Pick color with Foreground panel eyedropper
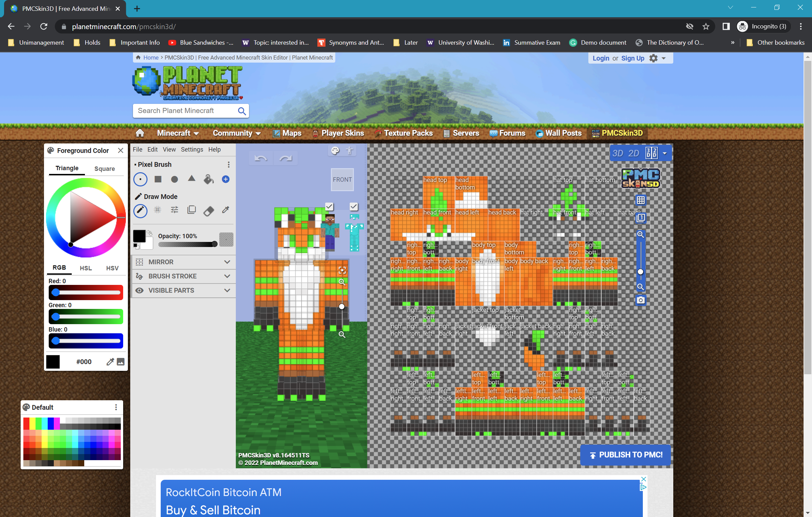Image resolution: width=812 pixels, height=517 pixels. point(110,362)
